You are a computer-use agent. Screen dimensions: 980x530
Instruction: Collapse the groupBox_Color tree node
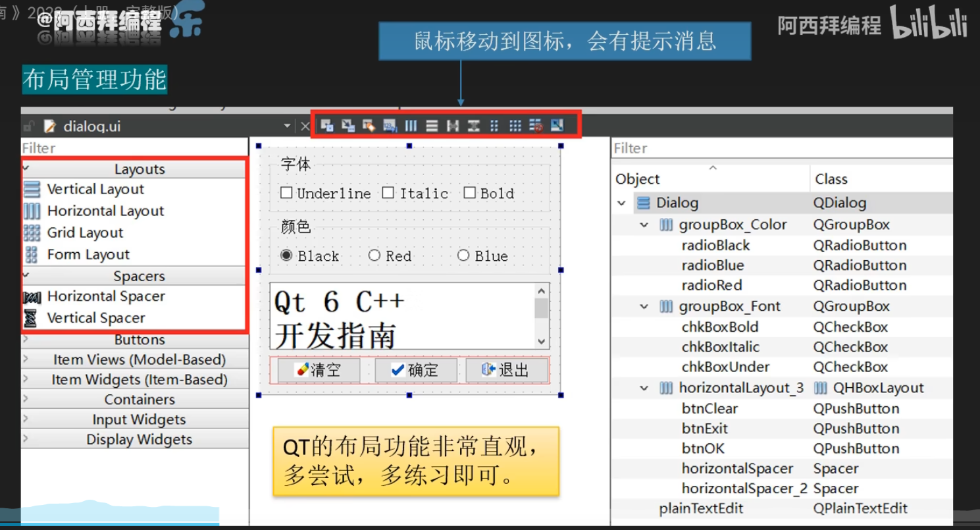click(644, 225)
